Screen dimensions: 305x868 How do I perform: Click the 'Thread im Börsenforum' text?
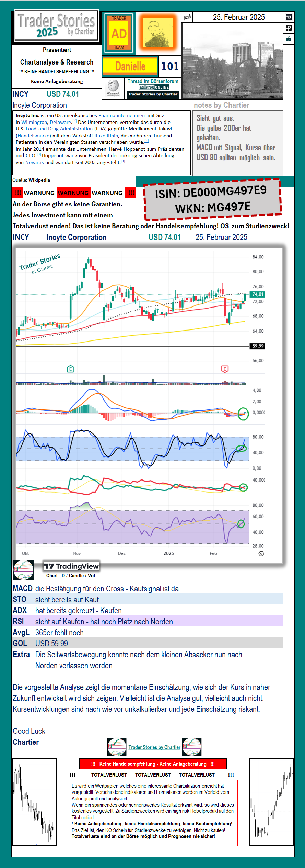[x=153, y=81]
